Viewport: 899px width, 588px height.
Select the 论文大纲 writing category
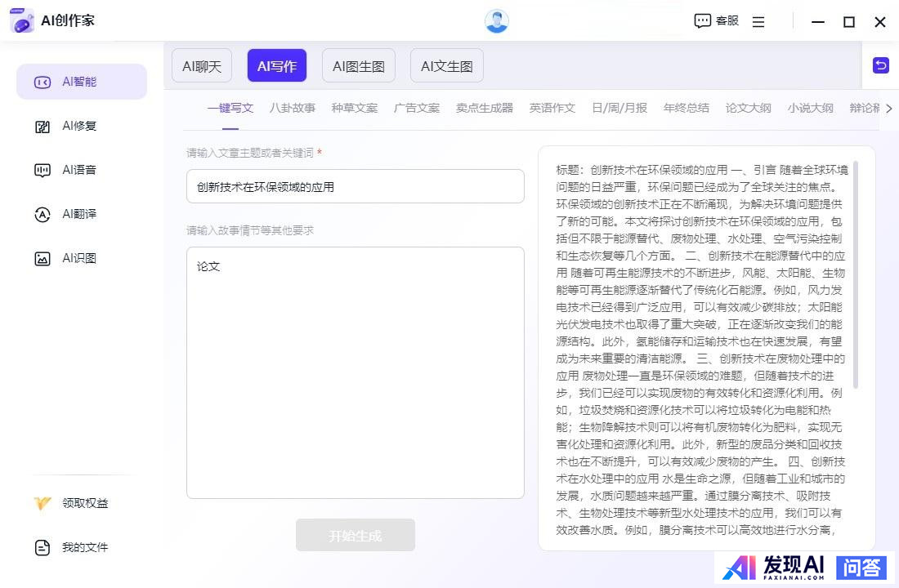click(x=748, y=108)
